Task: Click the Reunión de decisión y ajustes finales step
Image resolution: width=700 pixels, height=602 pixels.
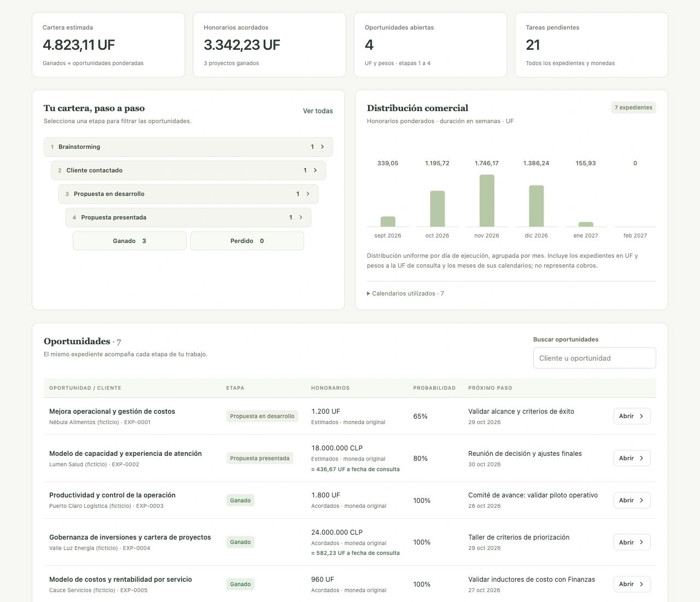Action: point(525,454)
